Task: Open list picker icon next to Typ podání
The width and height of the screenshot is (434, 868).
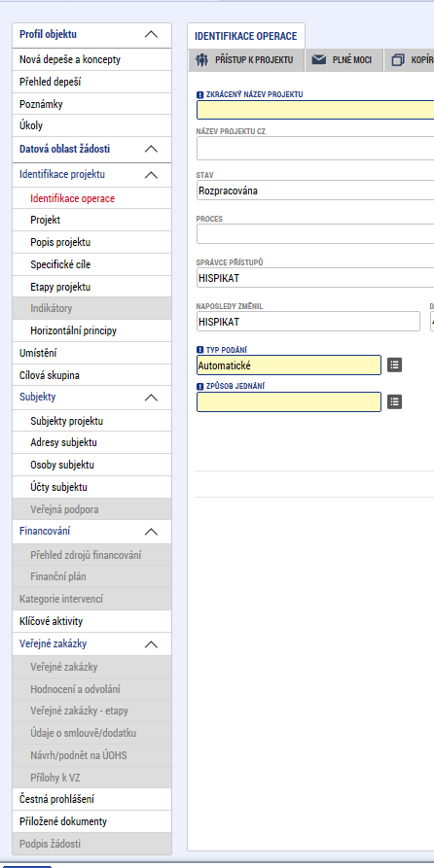Action: (x=394, y=365)
